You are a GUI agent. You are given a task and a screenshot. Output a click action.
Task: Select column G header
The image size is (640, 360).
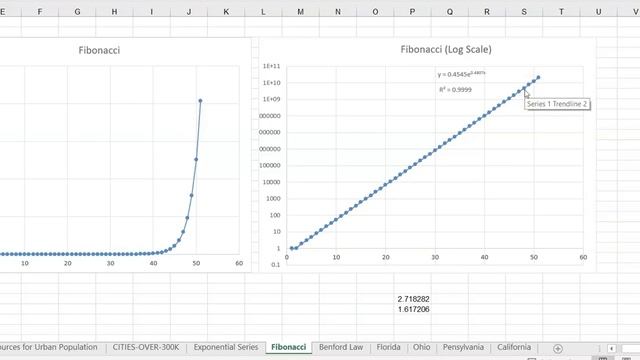point(77,12)
